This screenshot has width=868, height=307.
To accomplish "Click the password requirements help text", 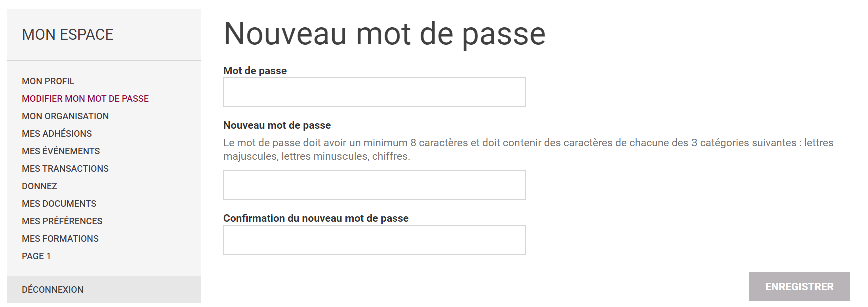I will [528, 149].
